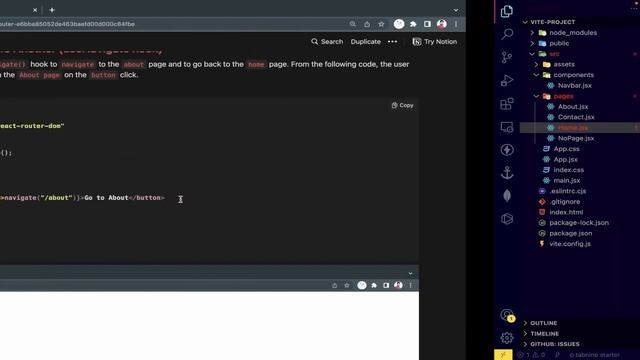
Task: Click the browser zoom magnifier icon in address bar
Action: [353, 24]
